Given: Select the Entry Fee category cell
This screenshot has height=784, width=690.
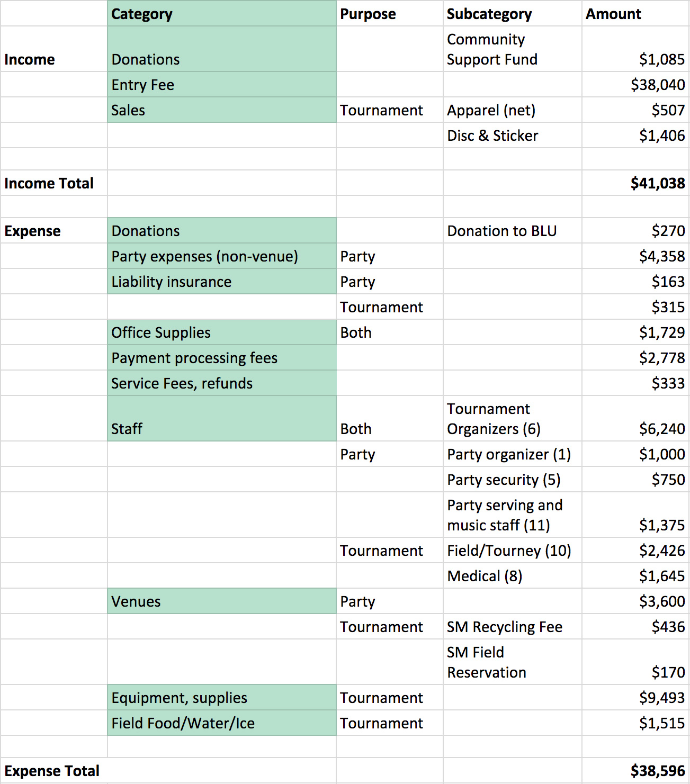Looking at the screenshot, I should pyautogui.click(x=221, y=85).
